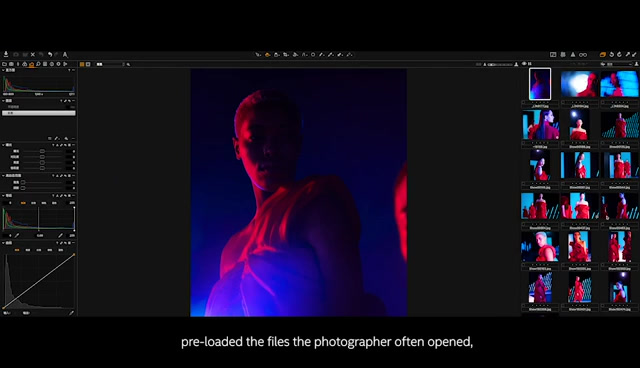
Task: Open the browser sort dropdown
Action: 619,64
